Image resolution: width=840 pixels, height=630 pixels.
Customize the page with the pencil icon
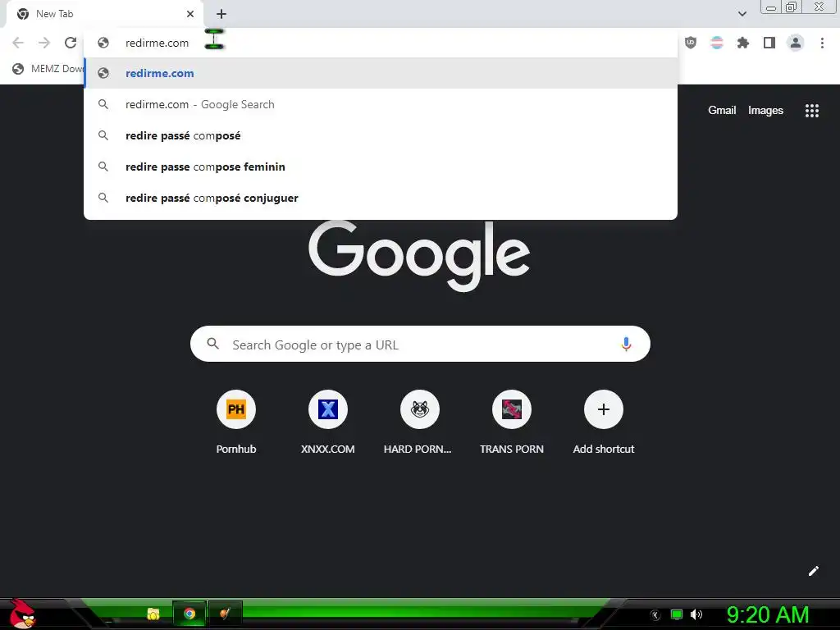coord(814,571)
